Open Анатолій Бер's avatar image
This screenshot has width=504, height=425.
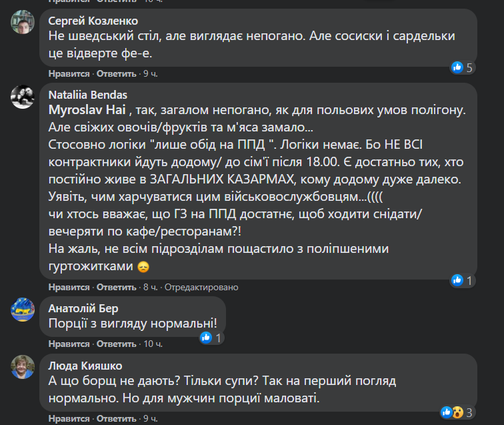pos(23,310)
